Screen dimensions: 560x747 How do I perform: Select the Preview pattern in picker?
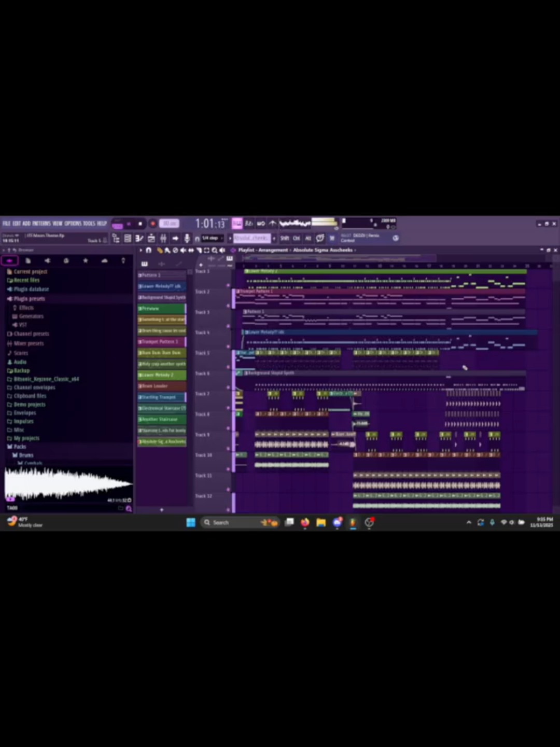point(162,308)
